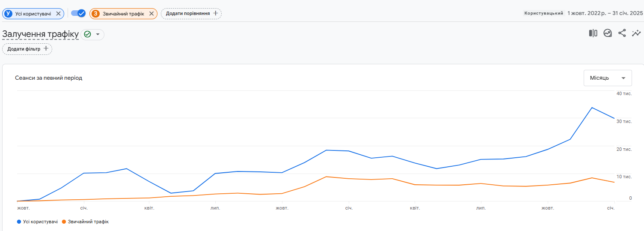Click the 'Додати фільтр' button
Image resolution: width=644 pixels, height=231 pixels.
click(x=27, y=49)
